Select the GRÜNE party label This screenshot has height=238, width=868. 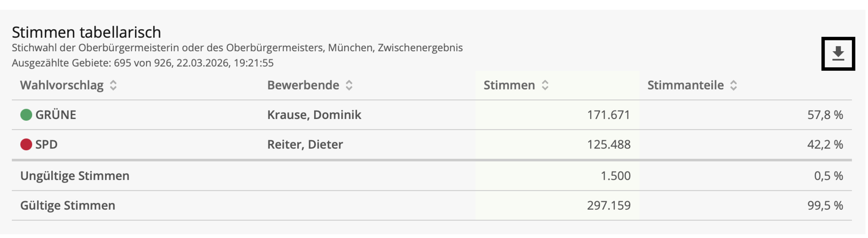56,115
